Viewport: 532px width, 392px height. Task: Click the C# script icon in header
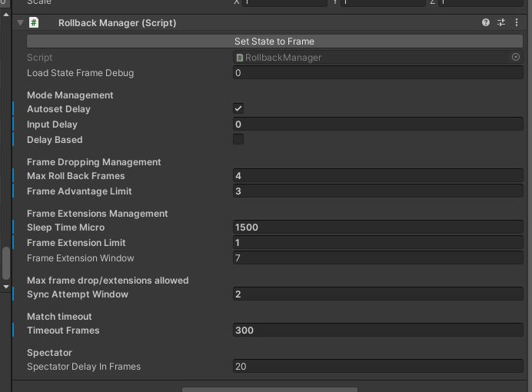35,23
